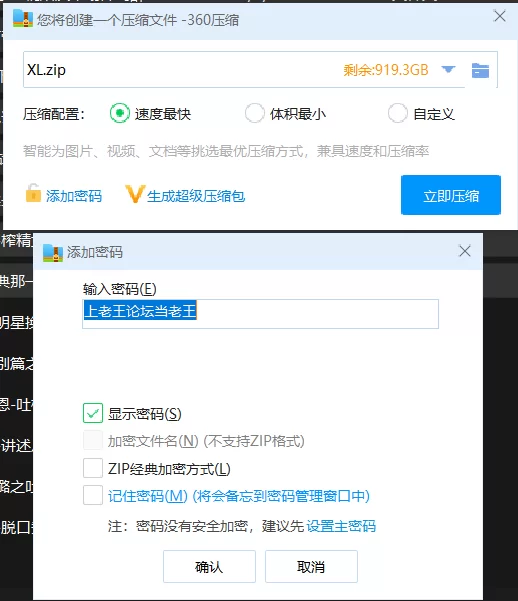518x601 pixels.
Task: Expand the save path dropdown arrow
Action: (448, 69)
